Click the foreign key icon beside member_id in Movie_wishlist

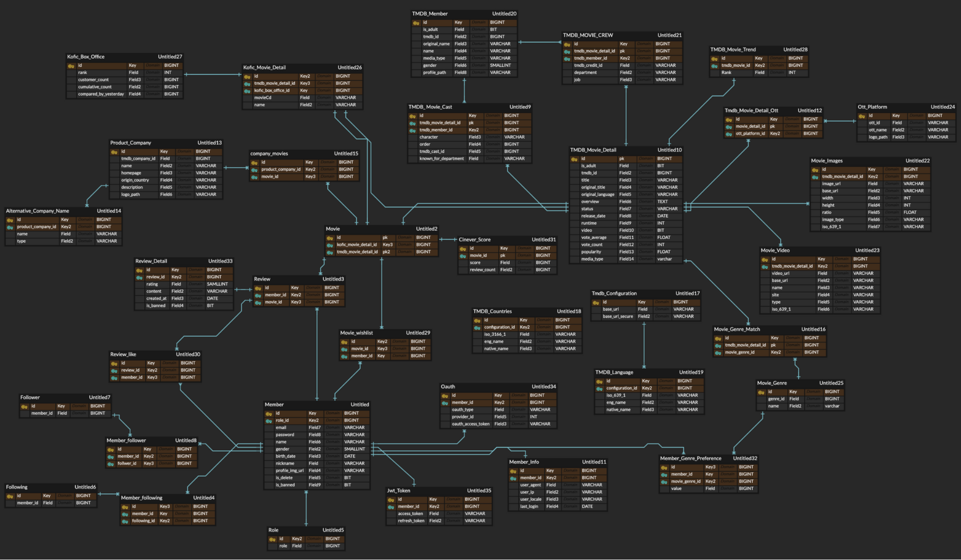(x=344, y=357)
